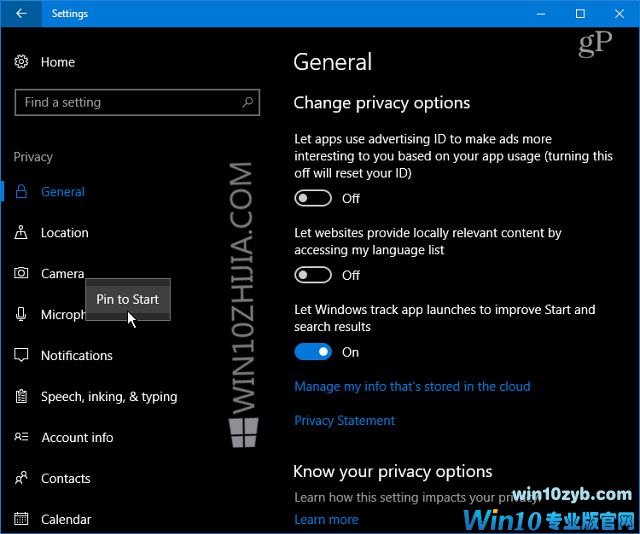Click the Home gear icon
Image resolution: width=640 pixels, height=534 pixels.
pos(21,62)
